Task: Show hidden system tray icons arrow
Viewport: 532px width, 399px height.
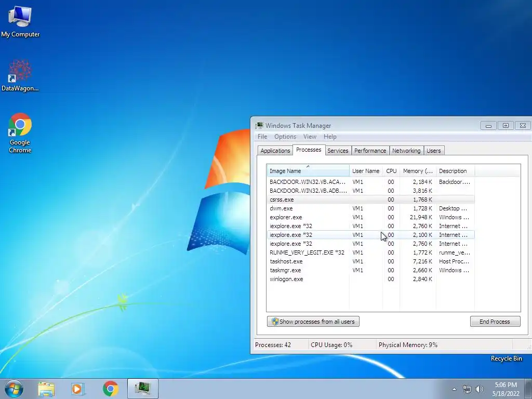Action: (x=454, y=389)
